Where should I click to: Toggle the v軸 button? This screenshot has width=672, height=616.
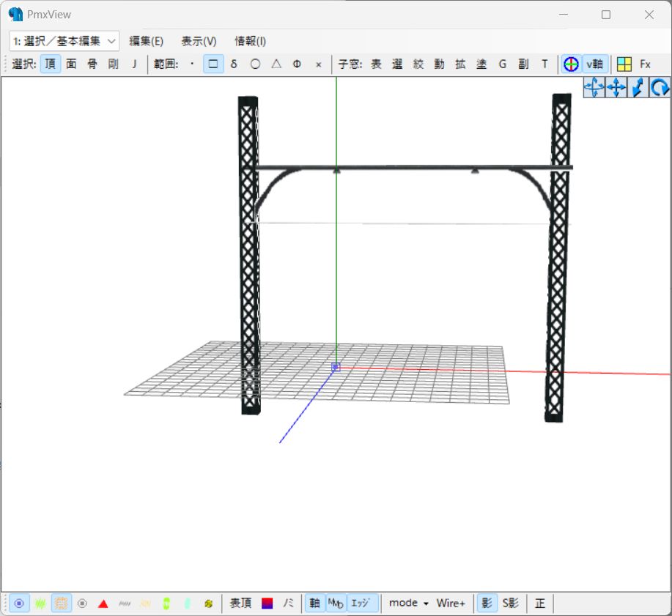tap(594, 64)
